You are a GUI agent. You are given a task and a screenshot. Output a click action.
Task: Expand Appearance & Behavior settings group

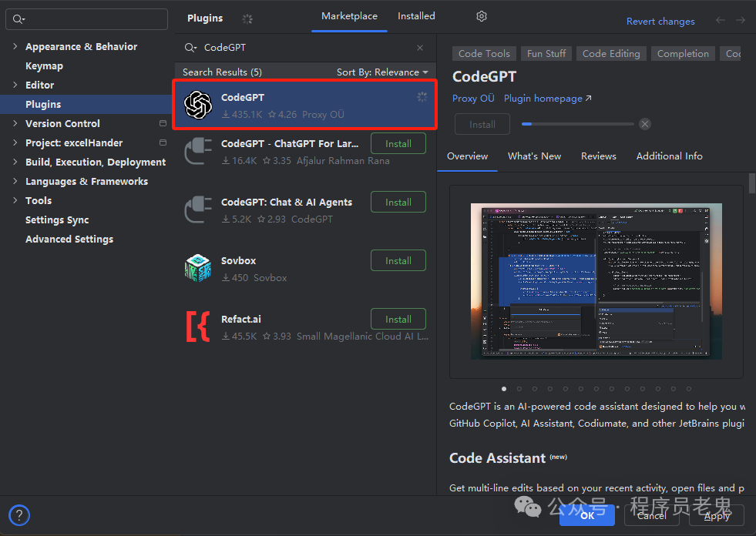coord(15,46)
